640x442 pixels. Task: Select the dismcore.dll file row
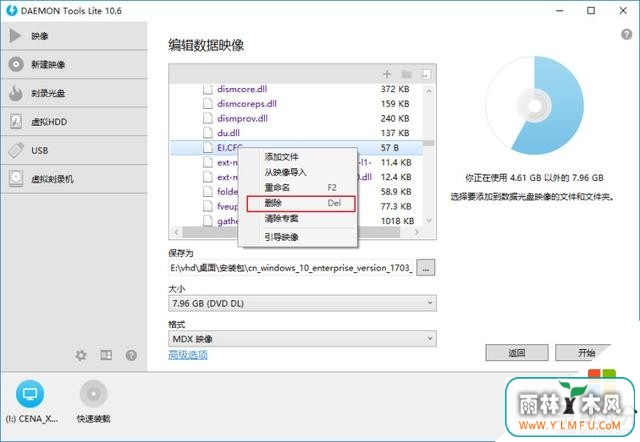296,89
